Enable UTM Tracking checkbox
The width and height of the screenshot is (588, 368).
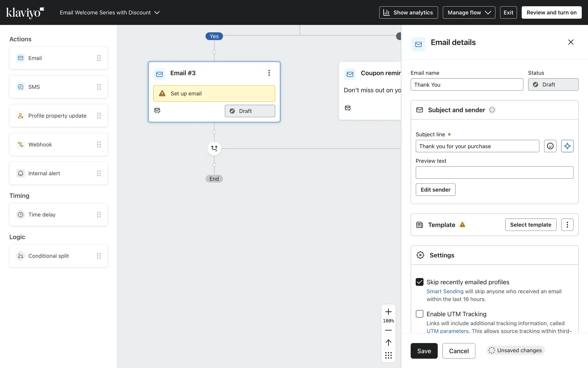[420, 314]
